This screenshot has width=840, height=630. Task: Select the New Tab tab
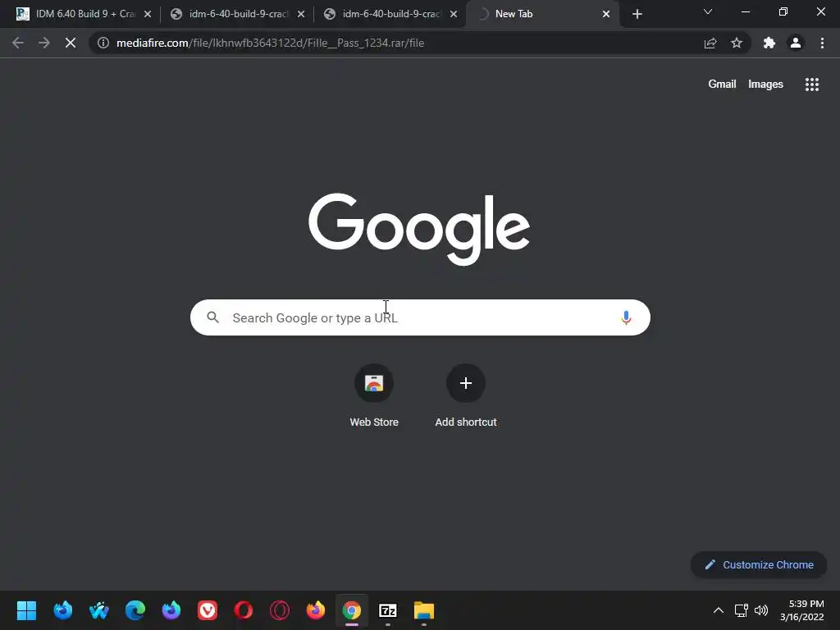542,14
